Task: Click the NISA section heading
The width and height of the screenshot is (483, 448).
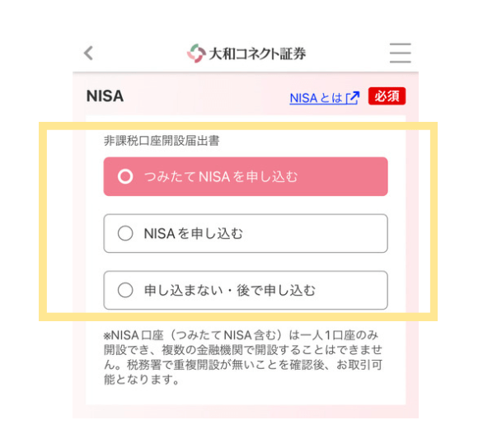Action: pos(105,96)
